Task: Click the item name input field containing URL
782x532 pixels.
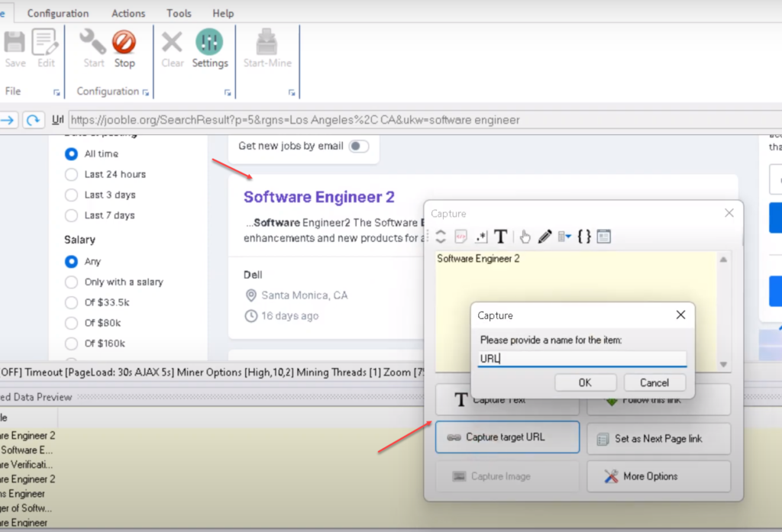Action: (582, 359)
